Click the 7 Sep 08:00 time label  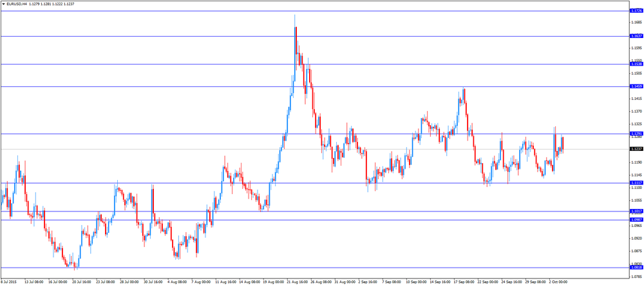pyautogui.click(x=392, y=282)
